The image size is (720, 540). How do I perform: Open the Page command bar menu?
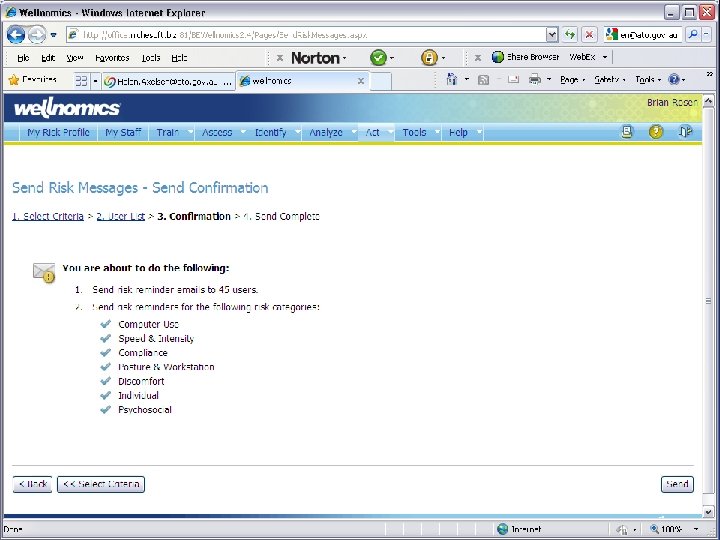[572, 80]
